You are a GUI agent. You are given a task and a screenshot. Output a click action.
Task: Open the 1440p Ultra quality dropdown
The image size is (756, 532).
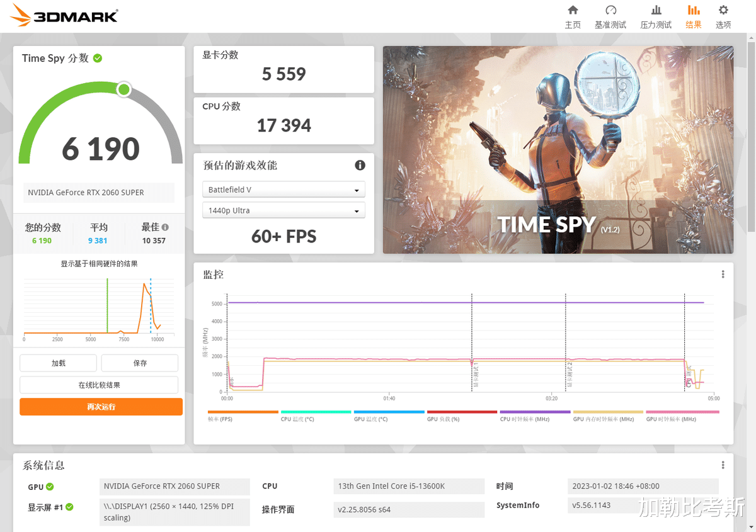283,210
